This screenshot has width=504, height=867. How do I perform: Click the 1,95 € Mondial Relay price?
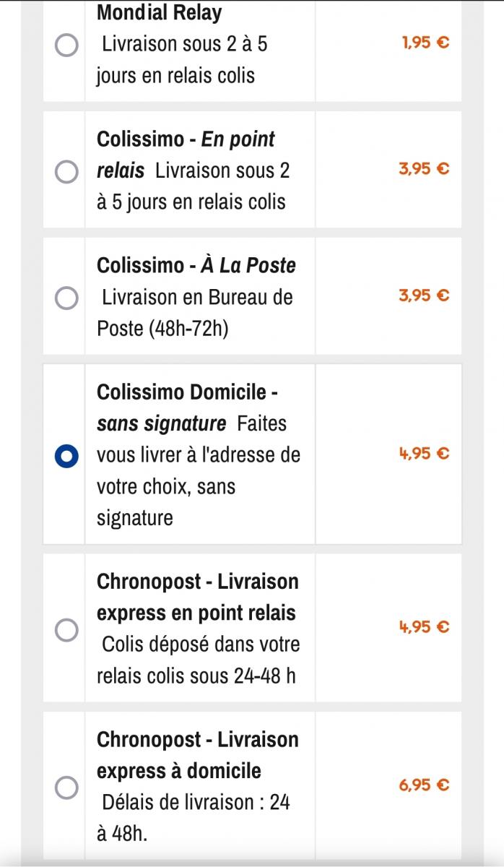[x=425, y=43]
